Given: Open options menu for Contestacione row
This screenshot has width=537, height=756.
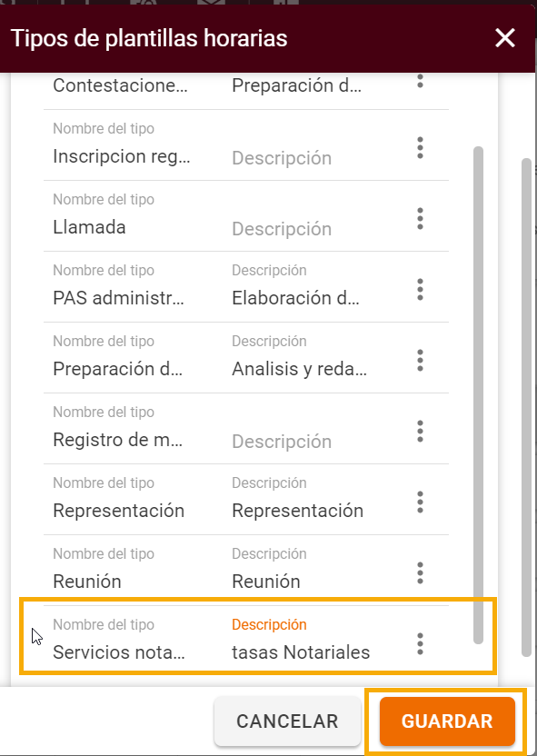Looking at the screenshot, I should [420, 81].
